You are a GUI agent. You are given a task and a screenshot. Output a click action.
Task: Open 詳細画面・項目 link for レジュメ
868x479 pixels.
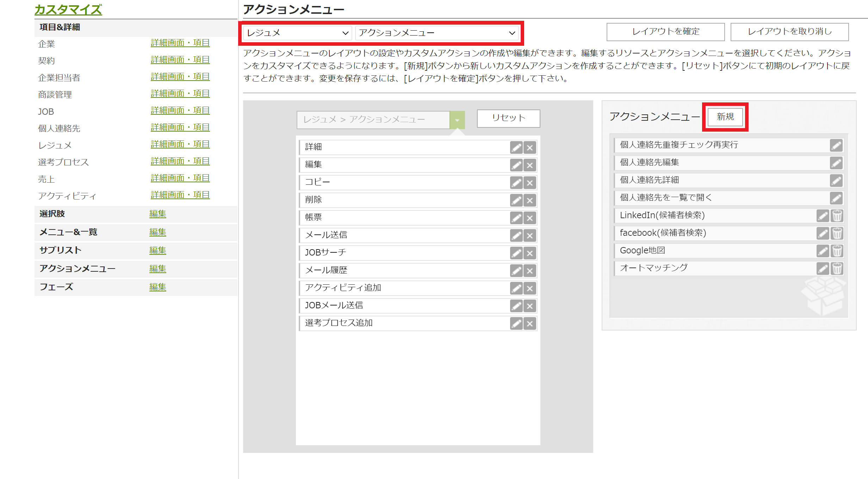180,144
